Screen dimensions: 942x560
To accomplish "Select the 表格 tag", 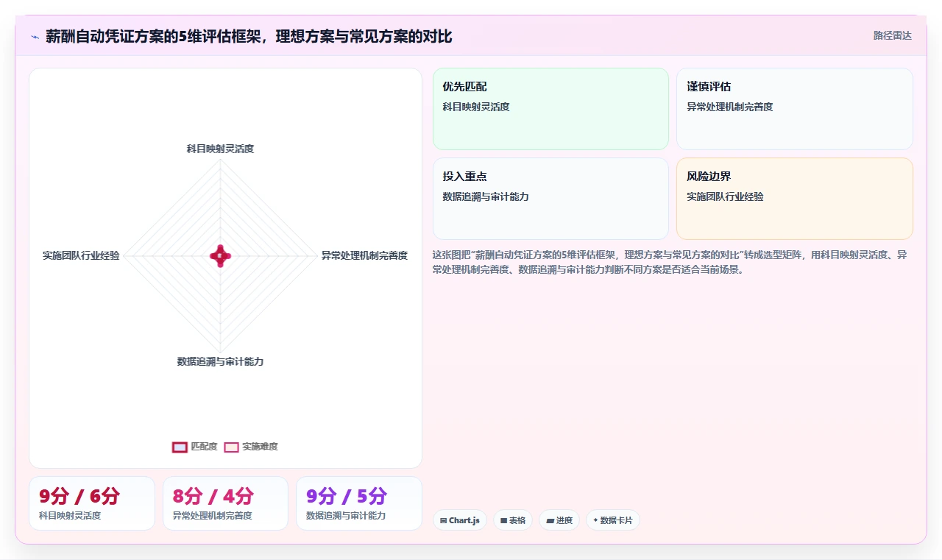I will point(513,520).
